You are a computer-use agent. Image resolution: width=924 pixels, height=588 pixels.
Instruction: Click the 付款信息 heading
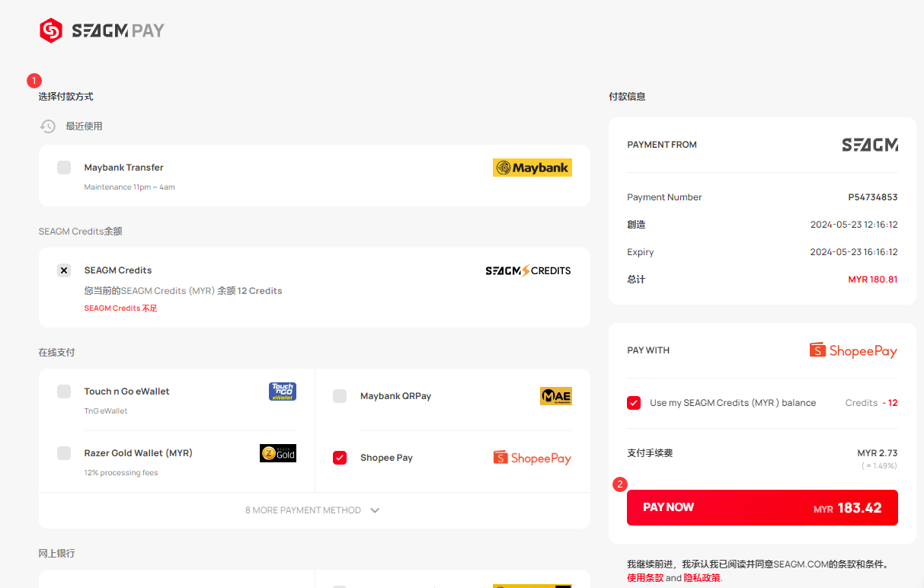point(627,97)
